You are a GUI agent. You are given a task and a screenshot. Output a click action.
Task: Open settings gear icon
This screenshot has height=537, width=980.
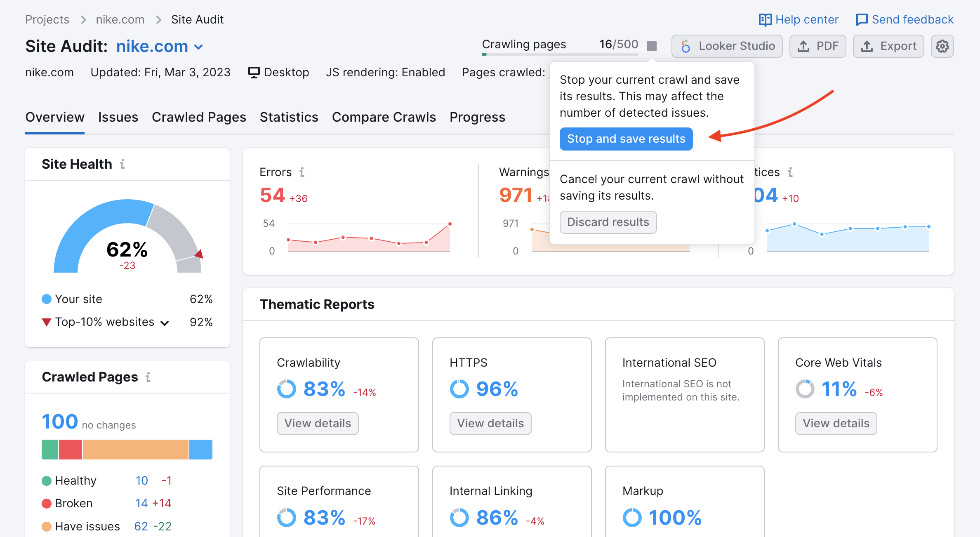point(942,46)
